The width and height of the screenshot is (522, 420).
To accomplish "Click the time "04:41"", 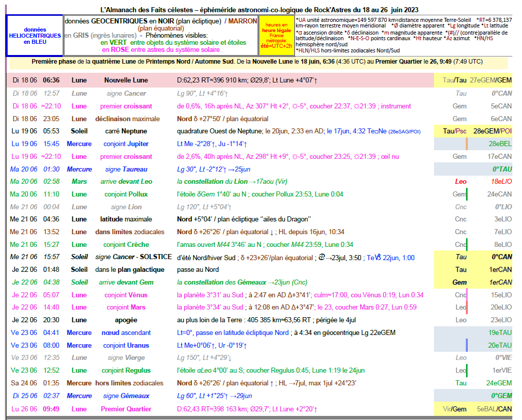I will tap(51, 332).
